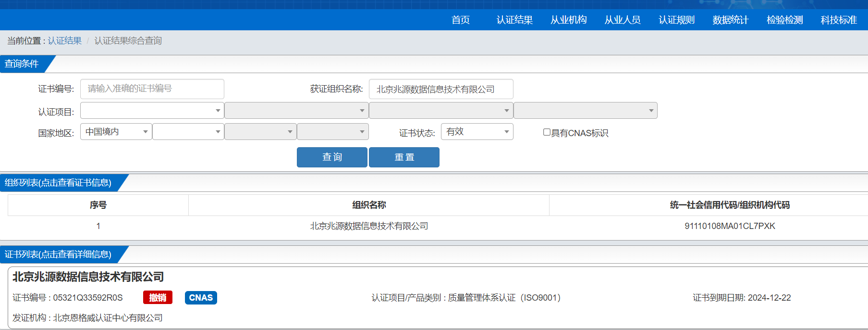Click certificate number 05321Q33592R0S

(88, 298)
